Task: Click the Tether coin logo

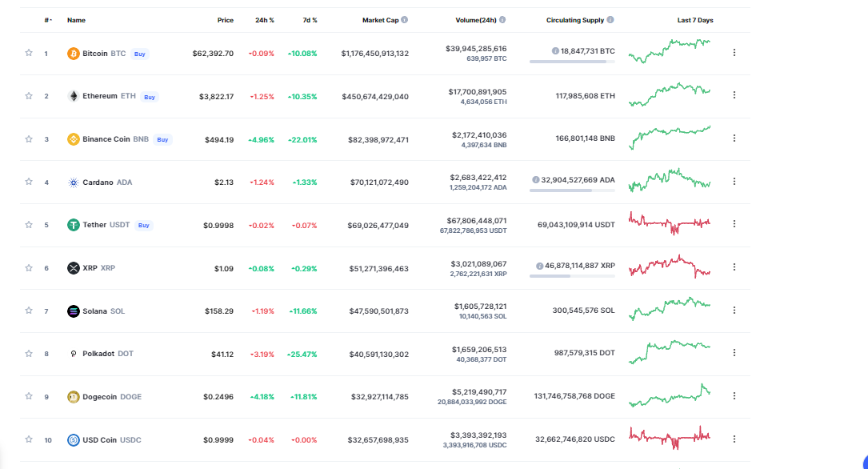Action: pos(73,225)
